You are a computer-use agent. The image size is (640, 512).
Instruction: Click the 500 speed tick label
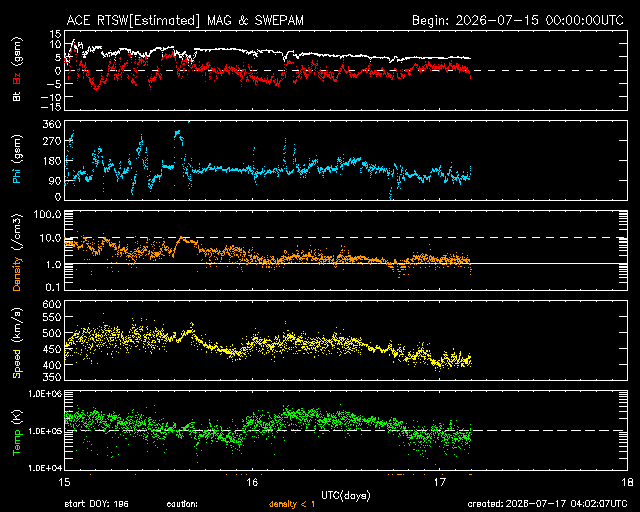point(51,333)
